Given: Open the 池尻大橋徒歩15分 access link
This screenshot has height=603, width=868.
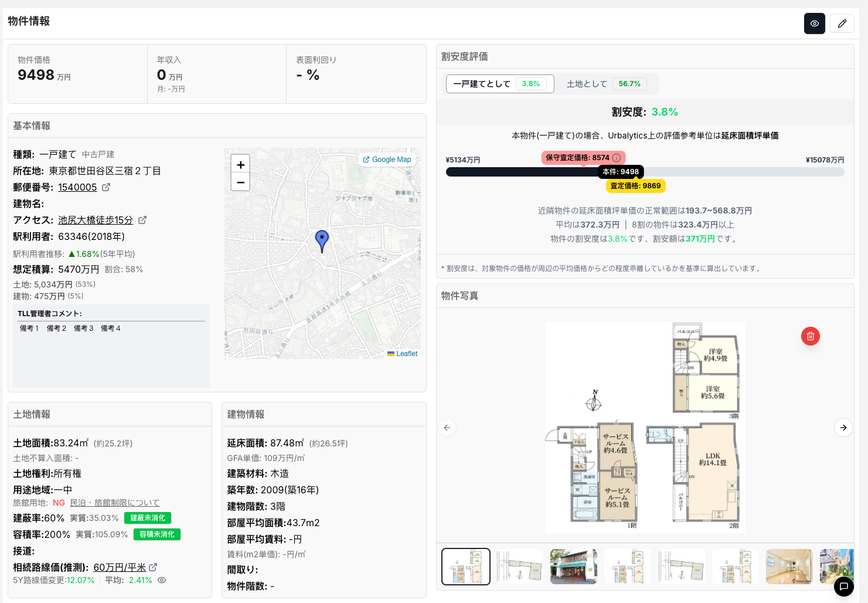Looking at the screenshot, I should point(96,220).
